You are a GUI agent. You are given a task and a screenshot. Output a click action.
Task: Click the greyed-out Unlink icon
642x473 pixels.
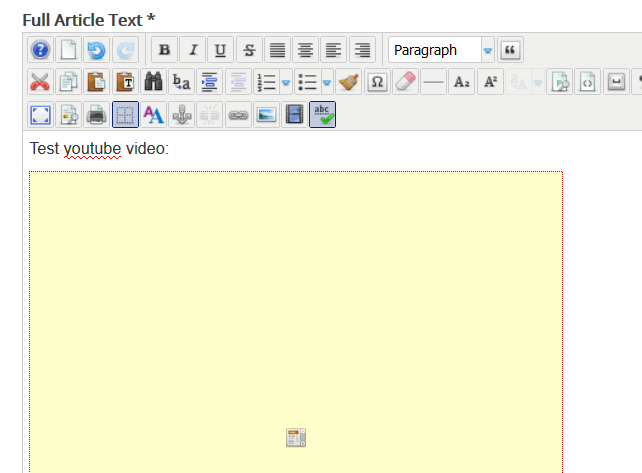click(x=210, y=114)
